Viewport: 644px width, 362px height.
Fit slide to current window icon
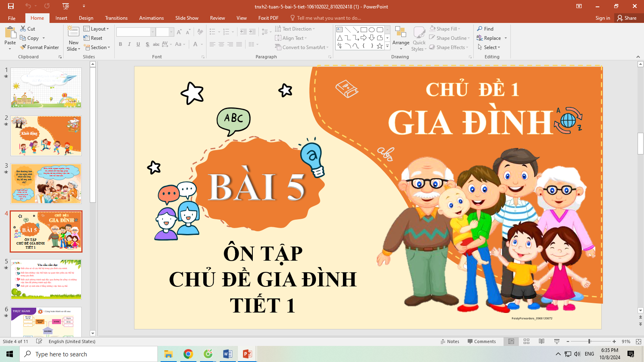[x=638, y=341]
